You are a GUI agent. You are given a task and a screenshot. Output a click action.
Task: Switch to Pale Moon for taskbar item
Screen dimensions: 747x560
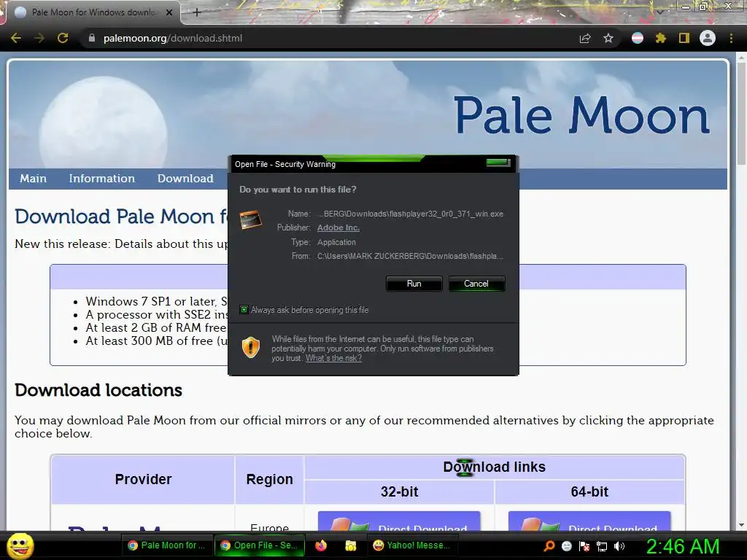tap(166, 545)
